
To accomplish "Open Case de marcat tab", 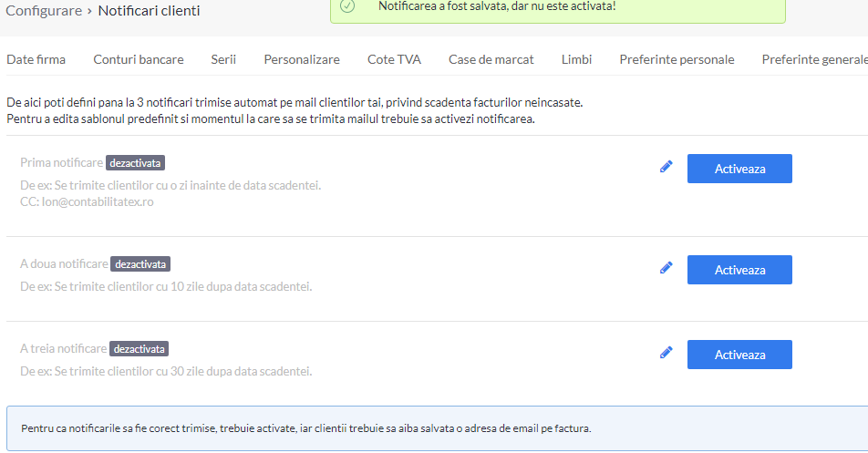I will point(491,60).
